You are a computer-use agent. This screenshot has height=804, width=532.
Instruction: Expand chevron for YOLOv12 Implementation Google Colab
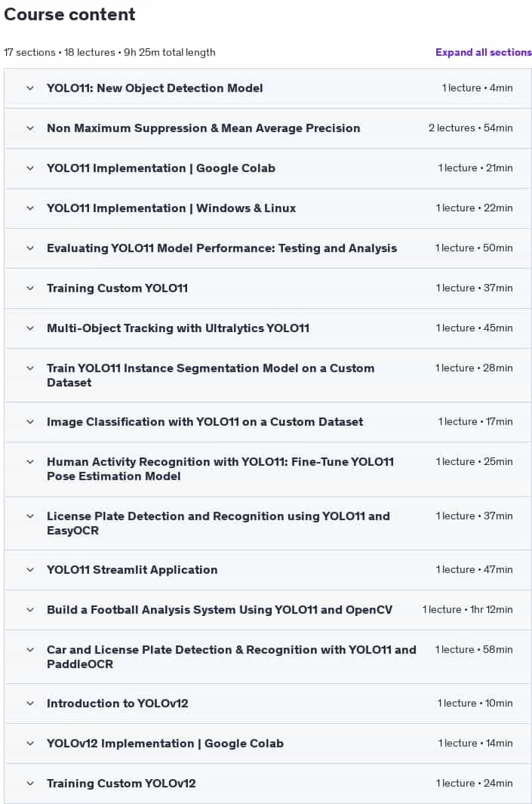click(30, 744)
